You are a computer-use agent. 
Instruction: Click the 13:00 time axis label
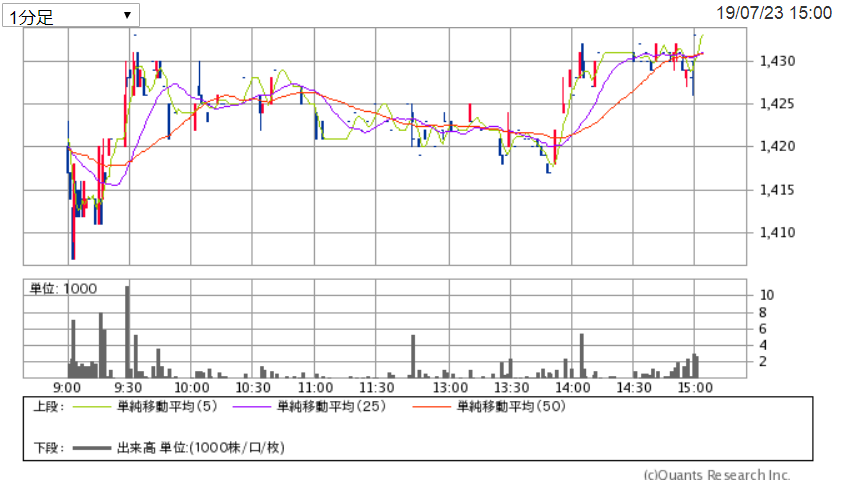450,388
